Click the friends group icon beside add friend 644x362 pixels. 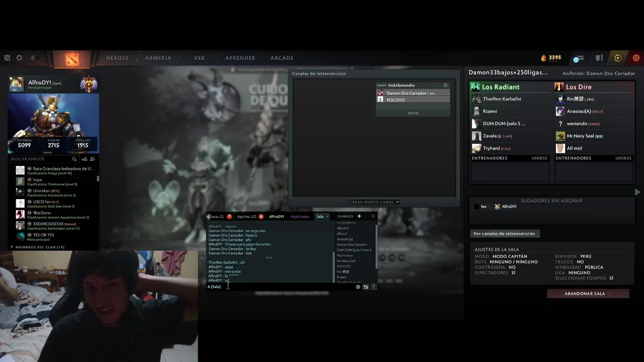click(x=93, y=159)
